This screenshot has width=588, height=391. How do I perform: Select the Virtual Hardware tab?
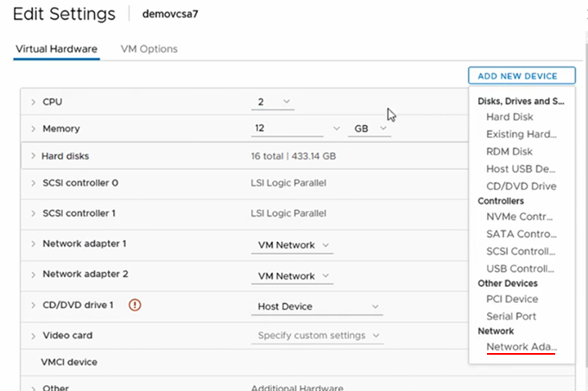pyautogui.click(x=57, y=49)
